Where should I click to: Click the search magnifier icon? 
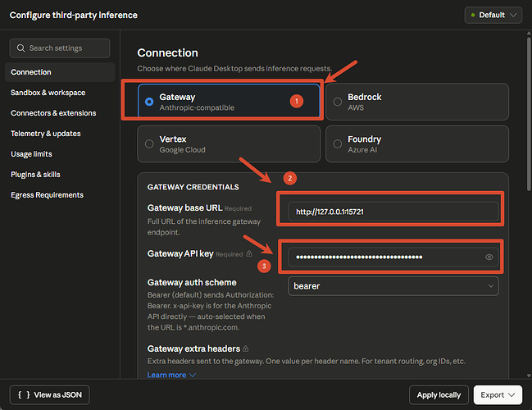(x=20, y=48)
